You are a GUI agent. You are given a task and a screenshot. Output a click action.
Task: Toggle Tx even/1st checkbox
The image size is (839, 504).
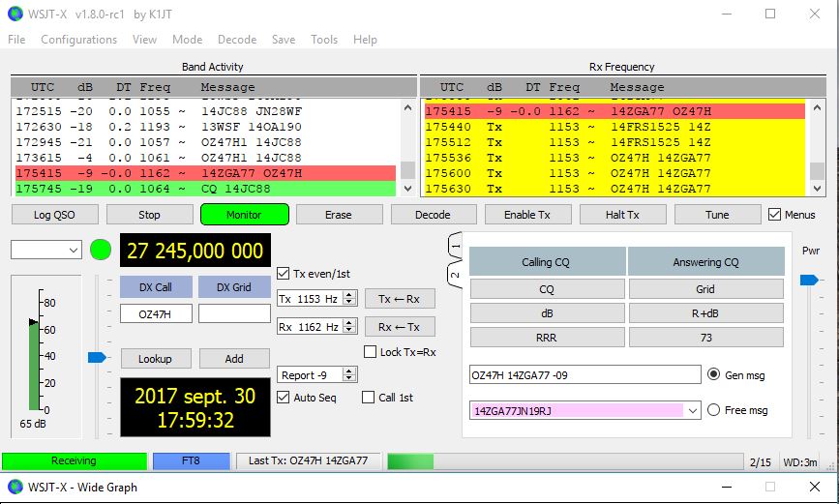pyautogui.click(x=284, y=274)
